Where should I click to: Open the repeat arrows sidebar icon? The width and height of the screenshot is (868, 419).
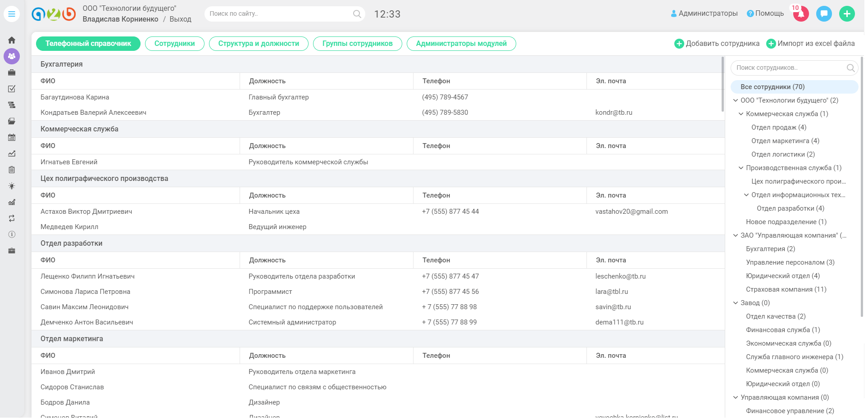coord(12,218)
